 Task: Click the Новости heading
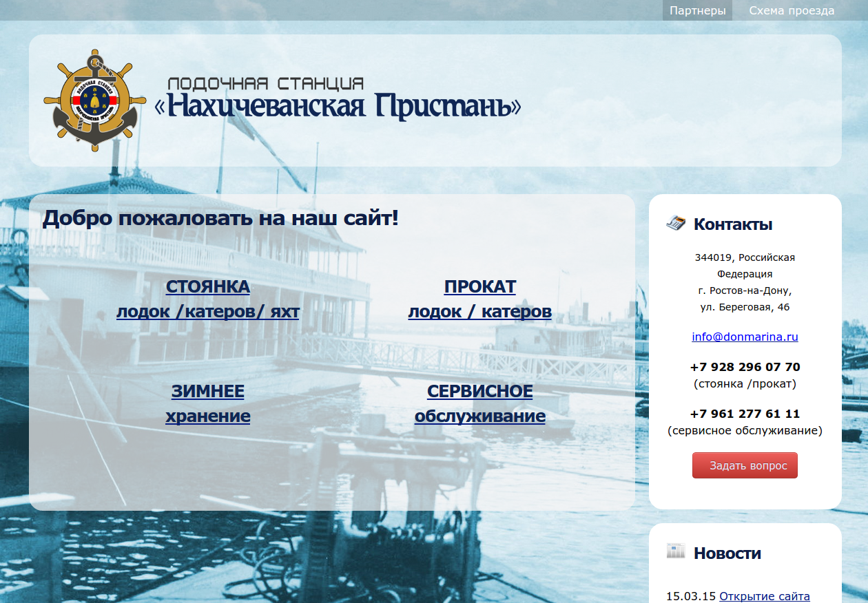727,553
